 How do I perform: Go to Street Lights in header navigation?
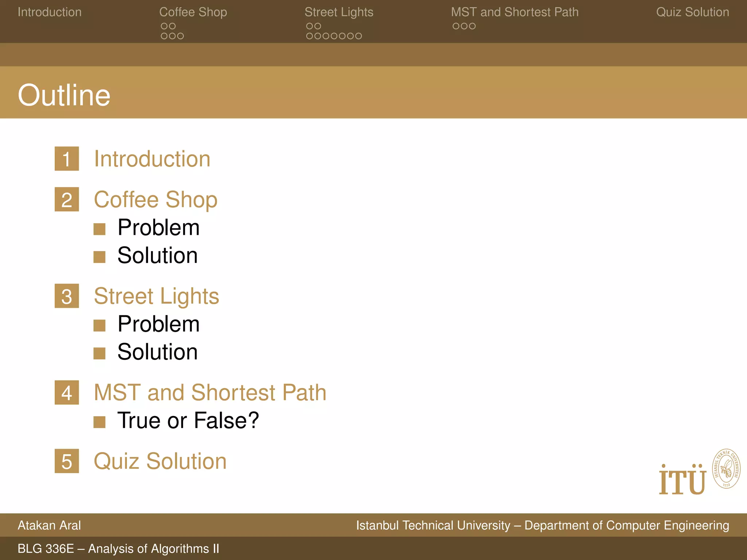(x=339, y=12)
